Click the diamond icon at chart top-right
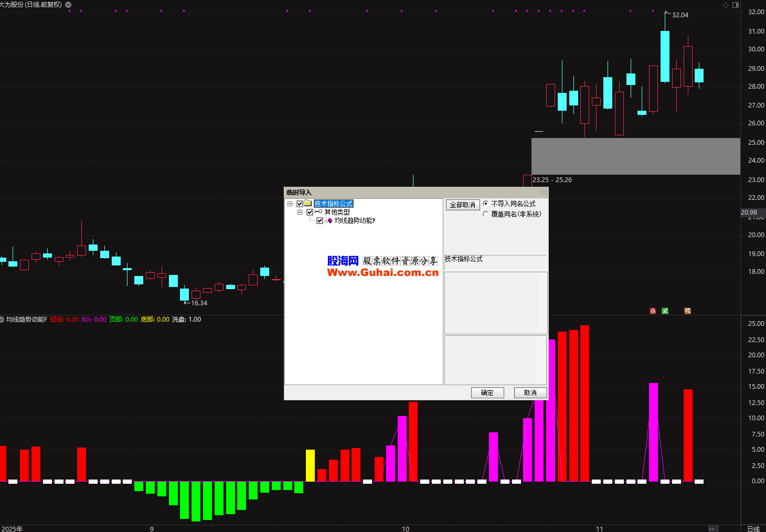Viewport: 766px width, 532px height. tap(726, 5)
